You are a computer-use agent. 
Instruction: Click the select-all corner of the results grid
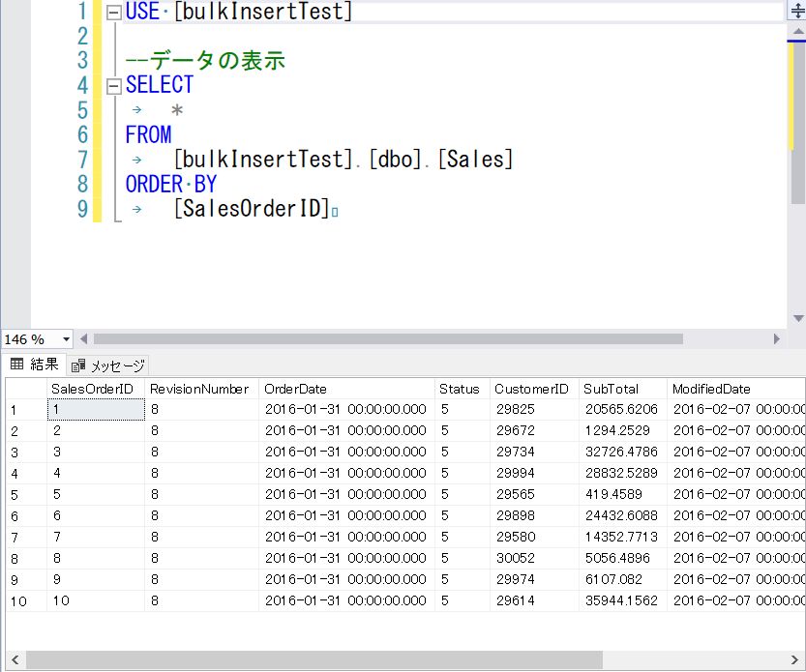click(19, 388)
